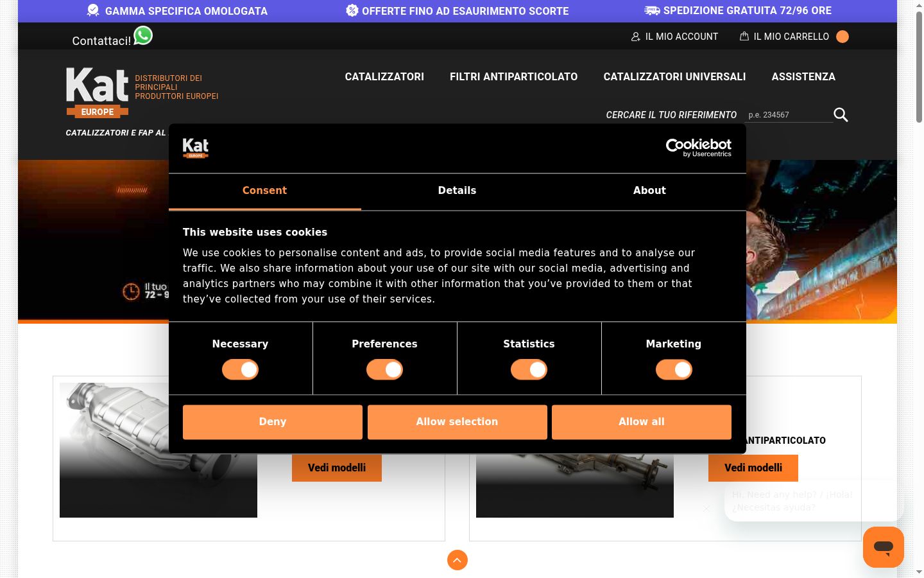This screenshot has height=578, width=924.
Task: Click the orange cart counter badge
Action: [x=843, y=37]
